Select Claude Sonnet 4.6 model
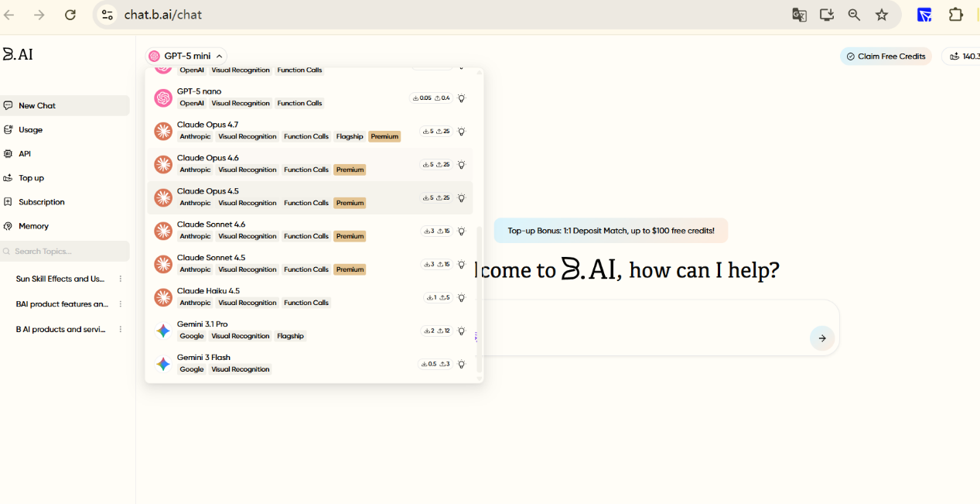Image resolution: width=980 pixels, height=504 pixels. (309, 231)
